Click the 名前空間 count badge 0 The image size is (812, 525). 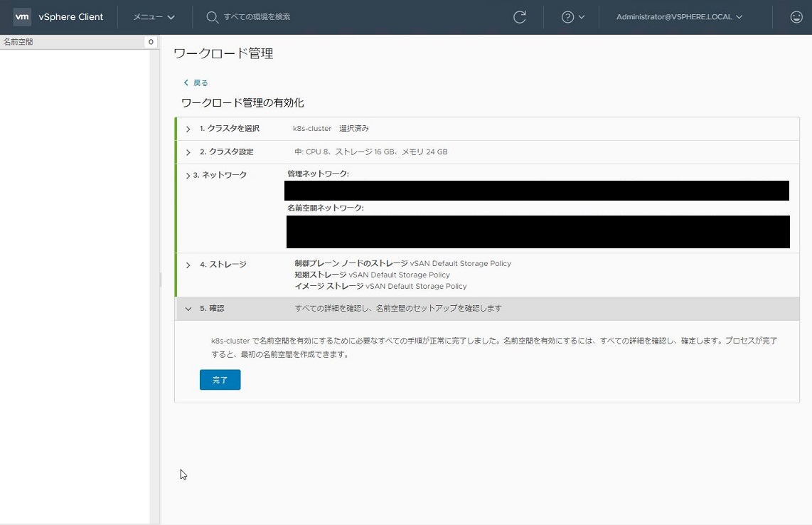click(x=151, y=42)
